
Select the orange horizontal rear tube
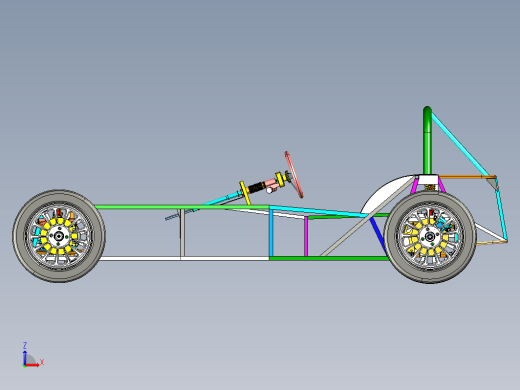[x=467, y=177]
